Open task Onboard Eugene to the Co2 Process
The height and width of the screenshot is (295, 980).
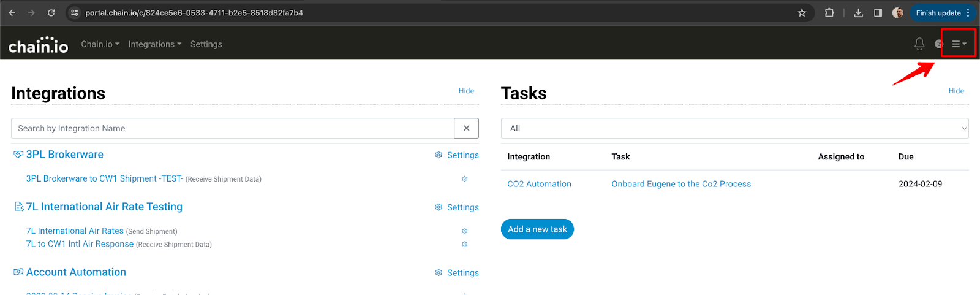[681, 184]
